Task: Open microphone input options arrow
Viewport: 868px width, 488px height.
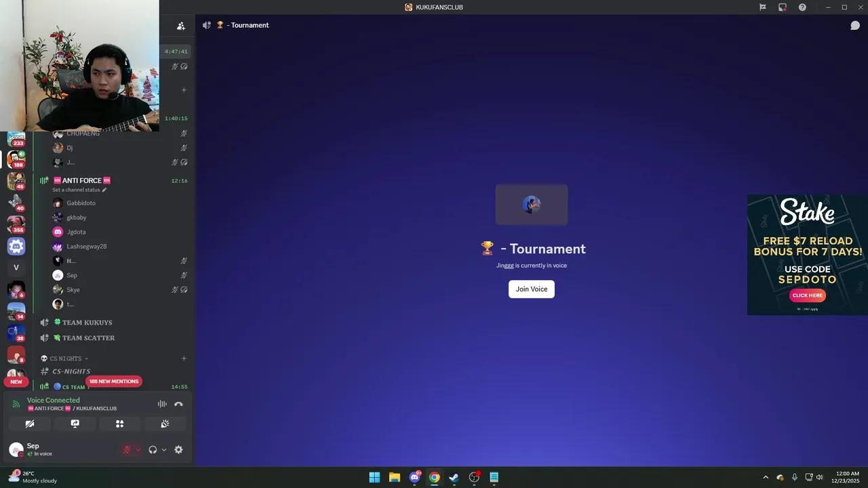Action: [x=138, y=450]
